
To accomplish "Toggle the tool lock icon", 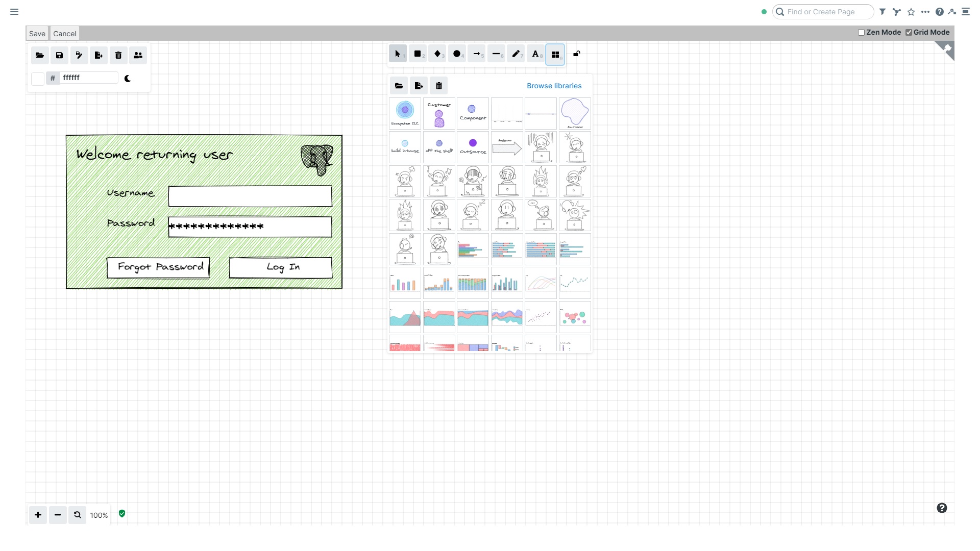I will 577,54.
